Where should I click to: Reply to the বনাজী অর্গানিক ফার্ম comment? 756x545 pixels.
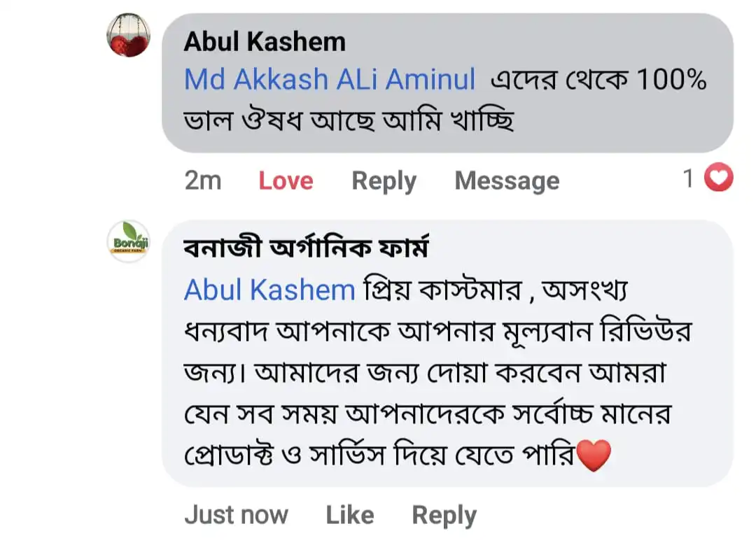pos(444,516)
